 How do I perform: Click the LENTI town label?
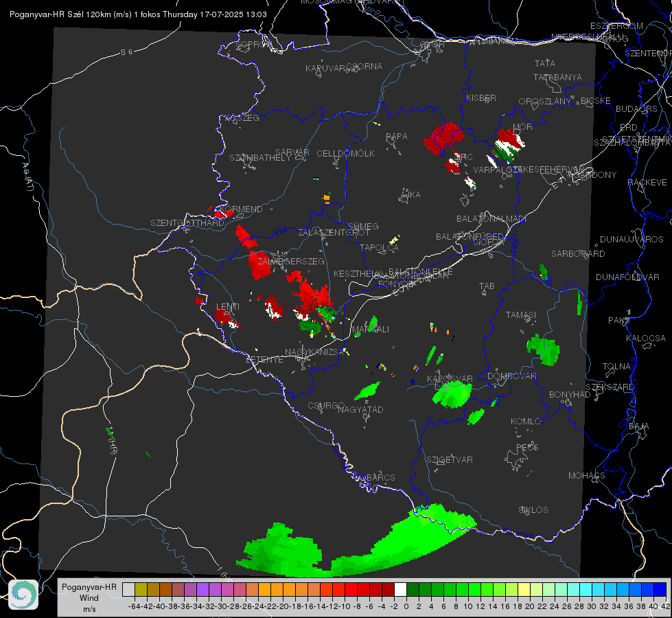click(x=228, y=307)
